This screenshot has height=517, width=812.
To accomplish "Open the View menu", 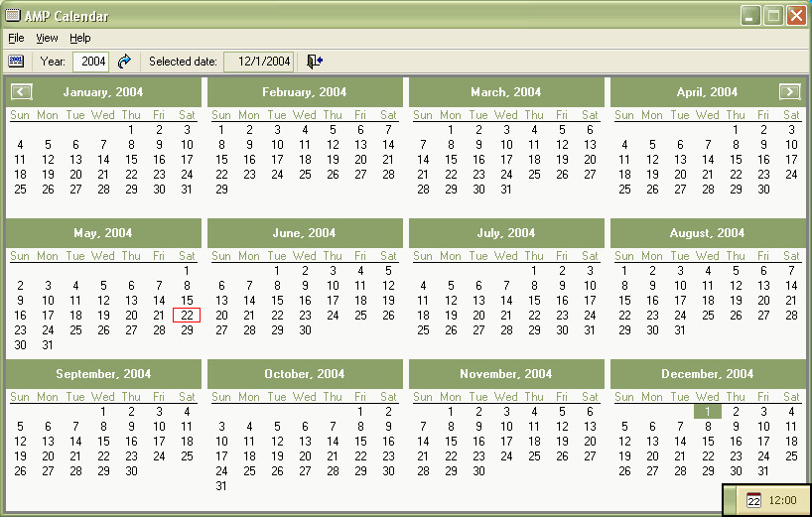I will coord(47,38).
